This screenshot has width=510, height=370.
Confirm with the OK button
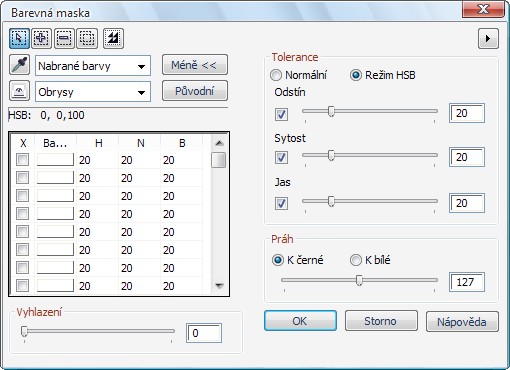[300, 321]
